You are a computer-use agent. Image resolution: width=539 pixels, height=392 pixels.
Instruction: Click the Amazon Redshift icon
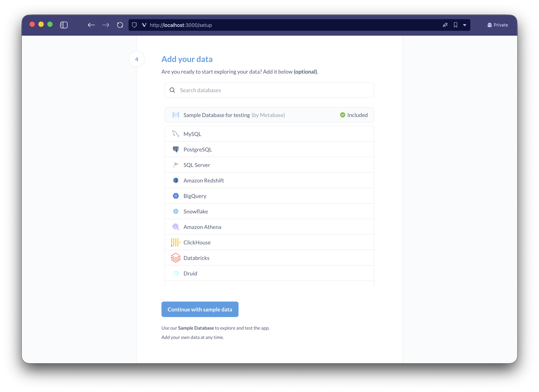(x=176, y=181)
